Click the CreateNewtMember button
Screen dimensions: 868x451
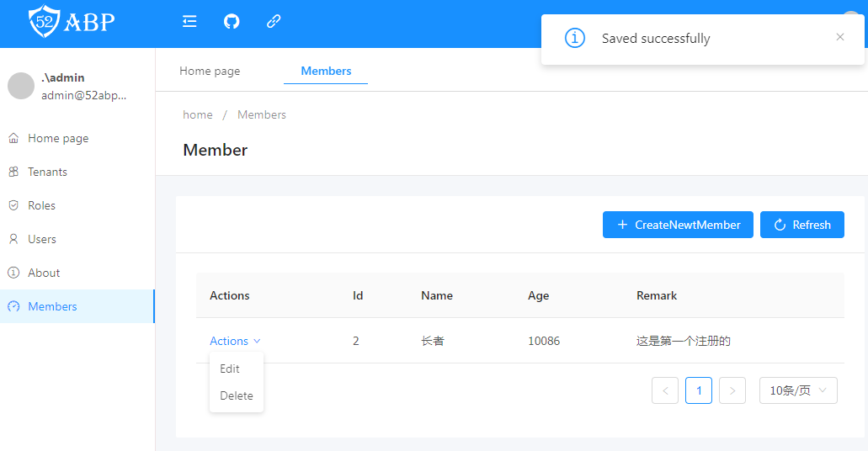tap(678, 225)
